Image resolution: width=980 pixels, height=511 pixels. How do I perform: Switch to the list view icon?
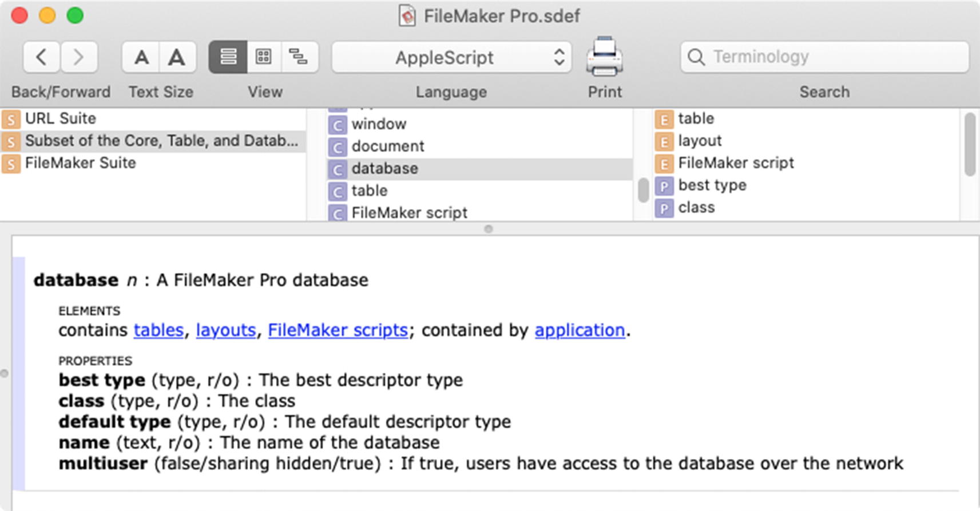tap(228, 57)
